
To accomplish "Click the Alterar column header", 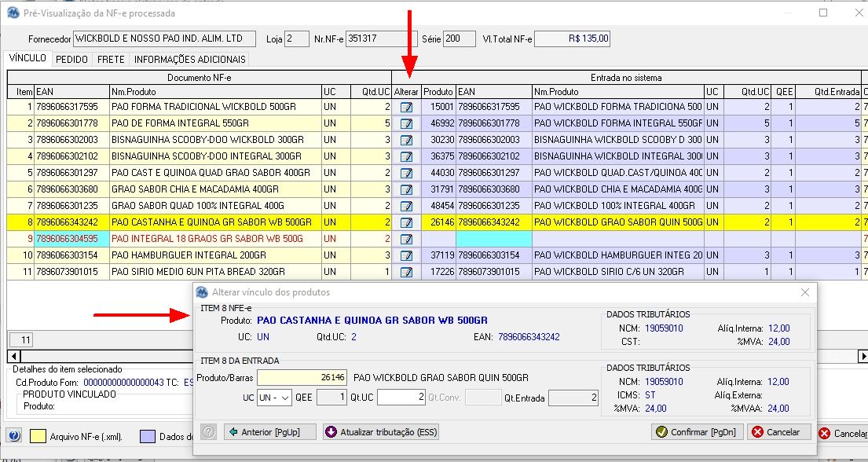I will [x=406, y=92].
